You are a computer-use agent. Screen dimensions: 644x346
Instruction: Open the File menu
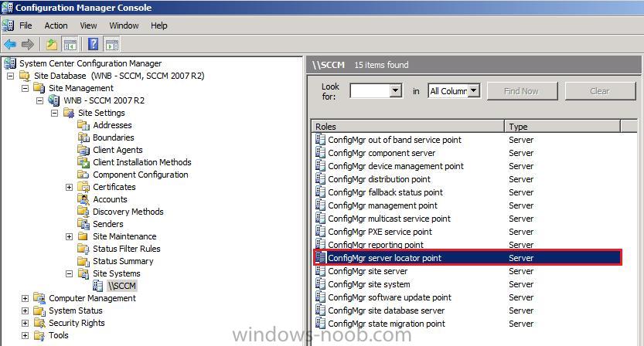click(26, 25)
